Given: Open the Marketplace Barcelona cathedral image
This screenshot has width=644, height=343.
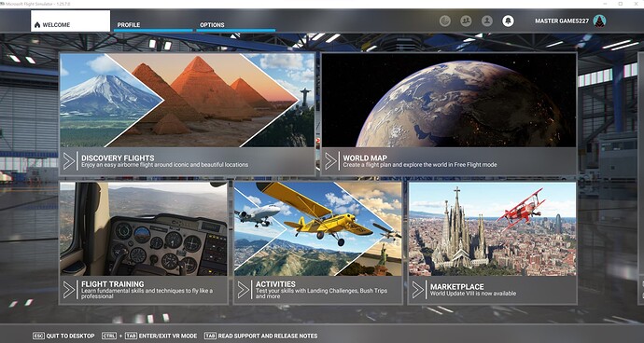Looking at the screenshot, I should (x=492, y=229).
